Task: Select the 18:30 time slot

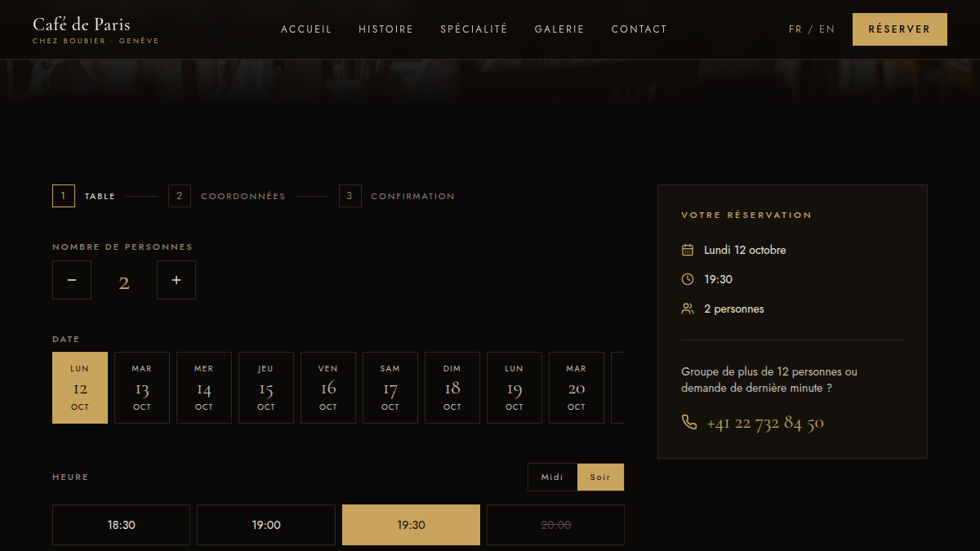Action: click(122, 525)
